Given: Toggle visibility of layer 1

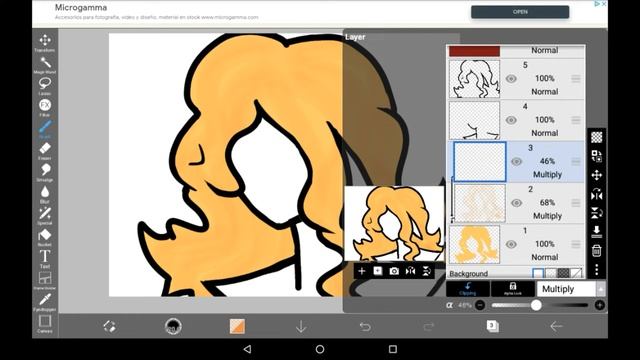Looking at the screenshot, I should pyautogui.click(x=511, y=244).
